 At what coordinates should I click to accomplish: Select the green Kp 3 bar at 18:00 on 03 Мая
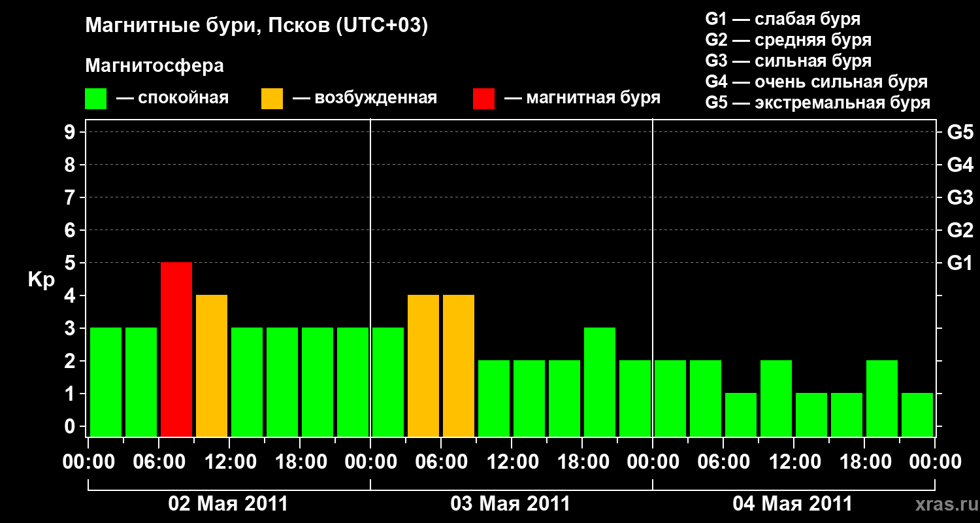pos(600,382)
